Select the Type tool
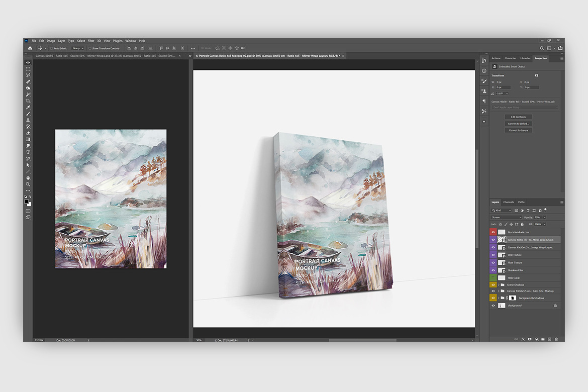The image size is (588, 392). (28, 152)
